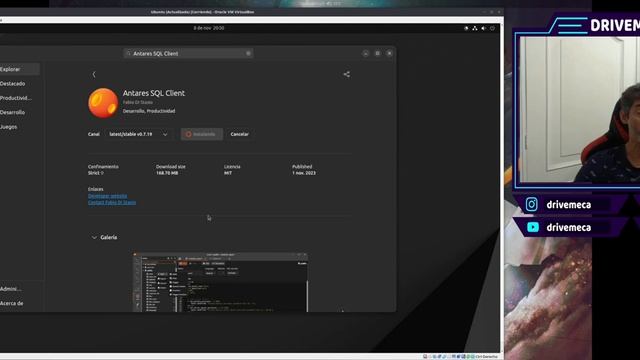
Task: Open the power icon in the Ubuntu top bar
Action: coord(492,28)
